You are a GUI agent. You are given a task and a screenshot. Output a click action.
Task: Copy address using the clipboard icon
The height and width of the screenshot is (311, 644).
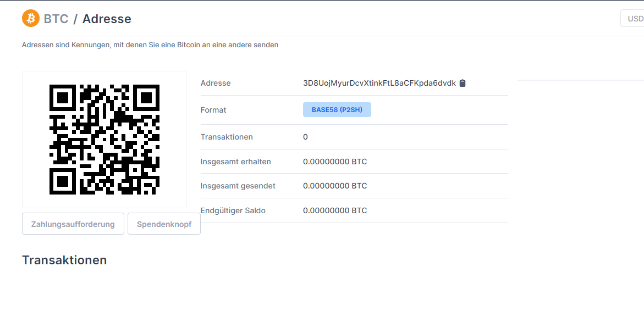pyautogui.click(x=463, y=84)
